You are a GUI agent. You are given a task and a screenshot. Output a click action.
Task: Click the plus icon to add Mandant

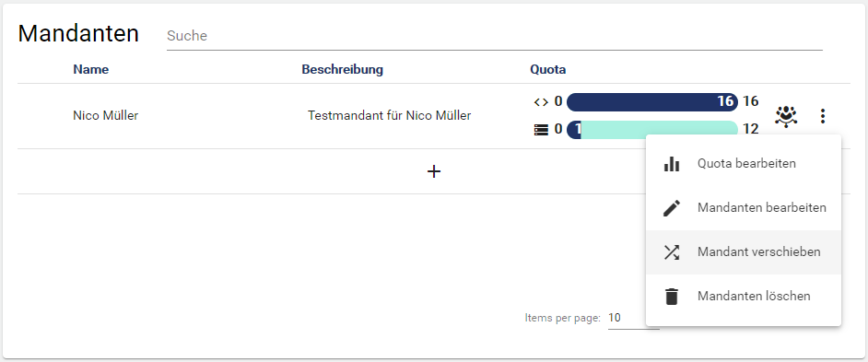click(434, 171)
